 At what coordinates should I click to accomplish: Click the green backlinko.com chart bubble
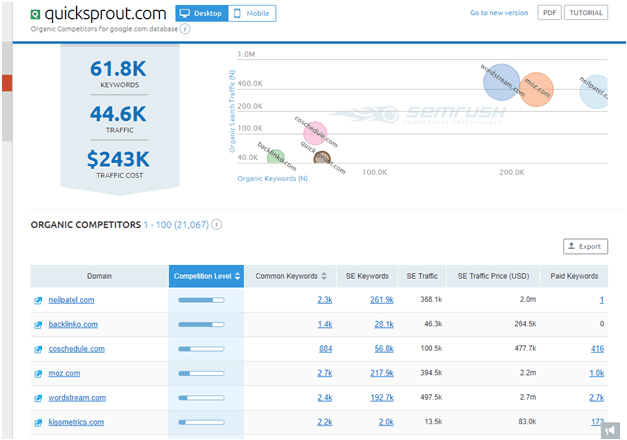(x=276, y=157)
